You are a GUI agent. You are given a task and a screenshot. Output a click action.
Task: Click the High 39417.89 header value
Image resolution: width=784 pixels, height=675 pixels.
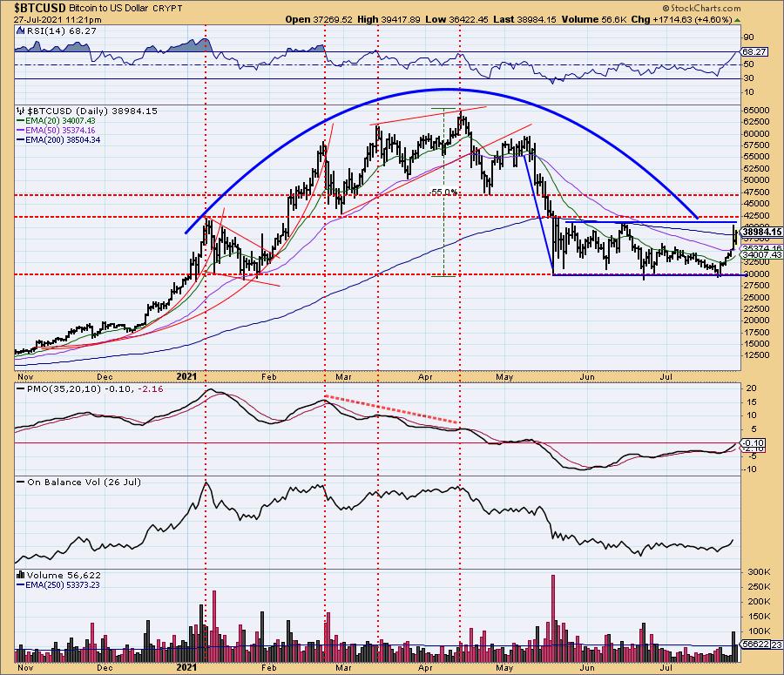tap(389, 19)
